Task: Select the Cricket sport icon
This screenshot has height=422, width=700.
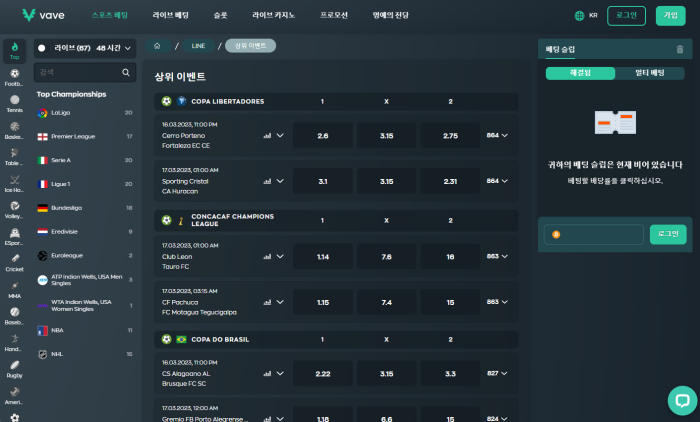Action: [x=14, y=263]
